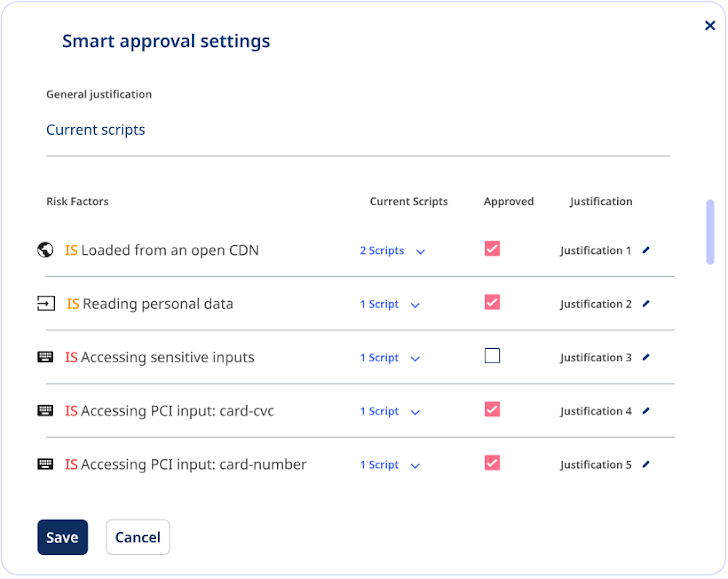Save the smart approval settings
This screenshot has height=579, width=728.
63,537
